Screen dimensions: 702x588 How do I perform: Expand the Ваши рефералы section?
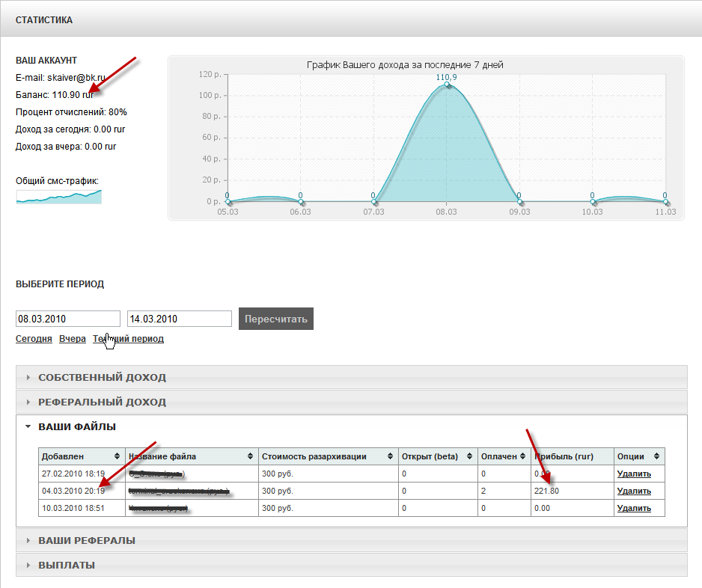coord(86,541)
